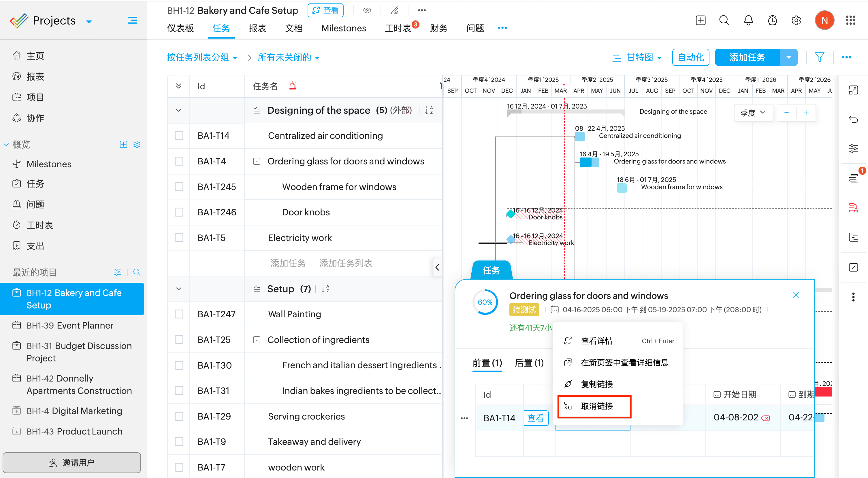Switch to the Milestones tab
868x478 pixels.
pyautogui.click(x=343, y=28)
